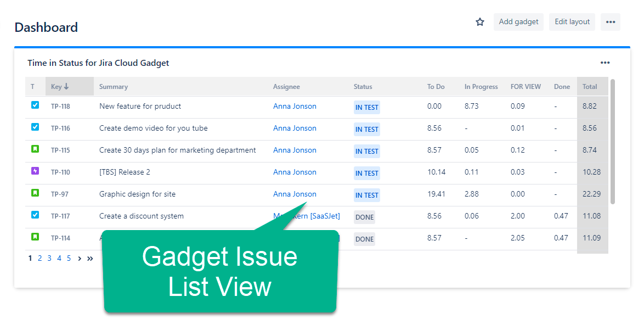Sort by the Key column arrow

pyautogui.click(x=66, y=87)
